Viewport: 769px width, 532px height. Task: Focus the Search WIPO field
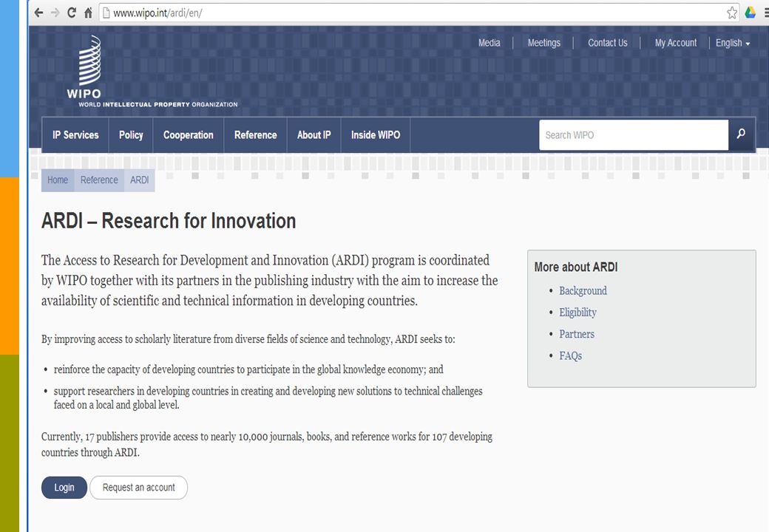(x=634, y=134)
